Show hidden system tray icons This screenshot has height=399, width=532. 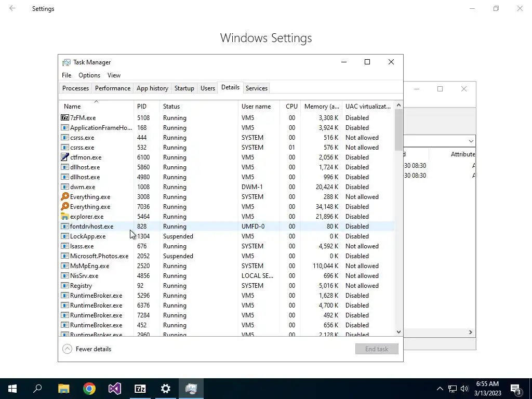440,389
